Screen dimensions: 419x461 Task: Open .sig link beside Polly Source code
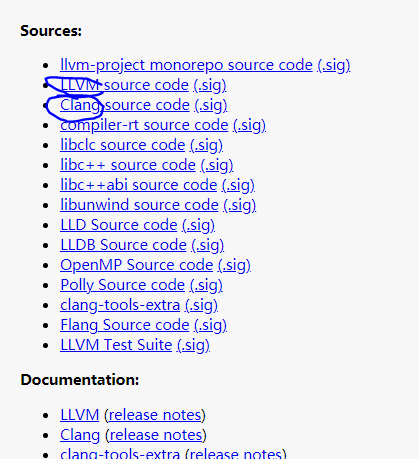[x=206, y=285]
